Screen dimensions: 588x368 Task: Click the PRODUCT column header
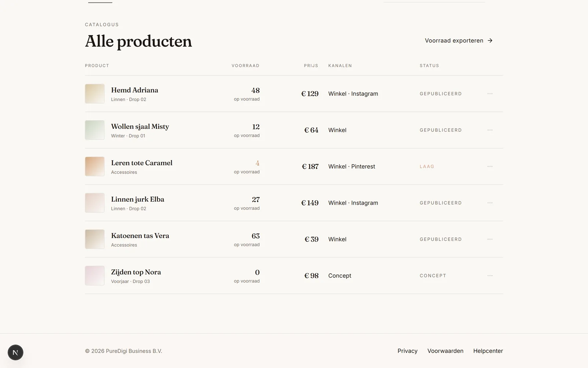(x=97, y=66)
